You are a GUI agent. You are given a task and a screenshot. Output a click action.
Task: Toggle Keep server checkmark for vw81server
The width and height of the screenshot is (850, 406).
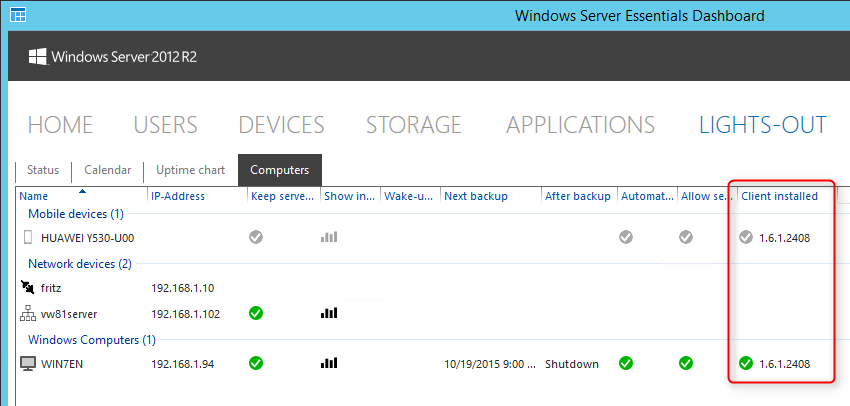pos(256,313)
